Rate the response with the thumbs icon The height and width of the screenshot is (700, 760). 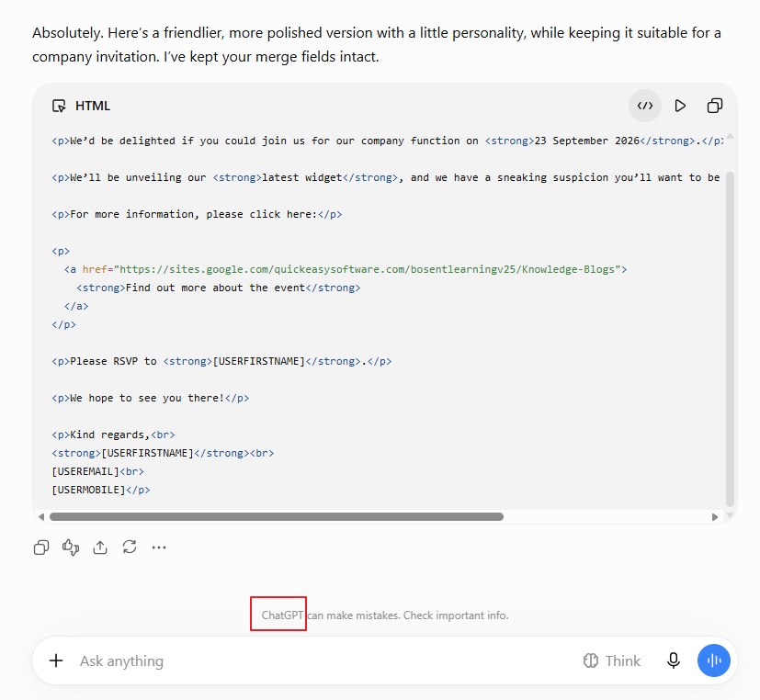(71, 548)
